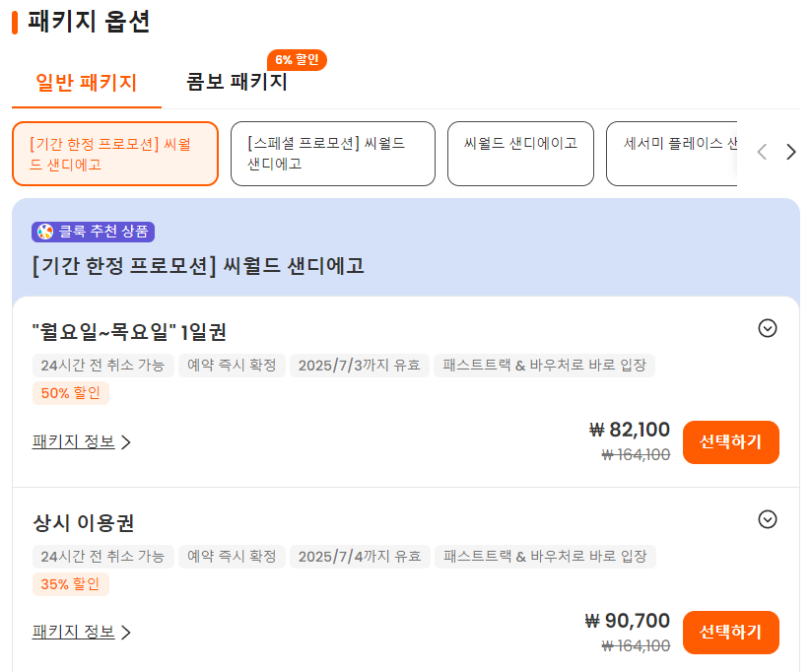
Task: Select [스페셜 프로모션] 씨월드 샌디에고 package chip
Action: click(332, 154)
